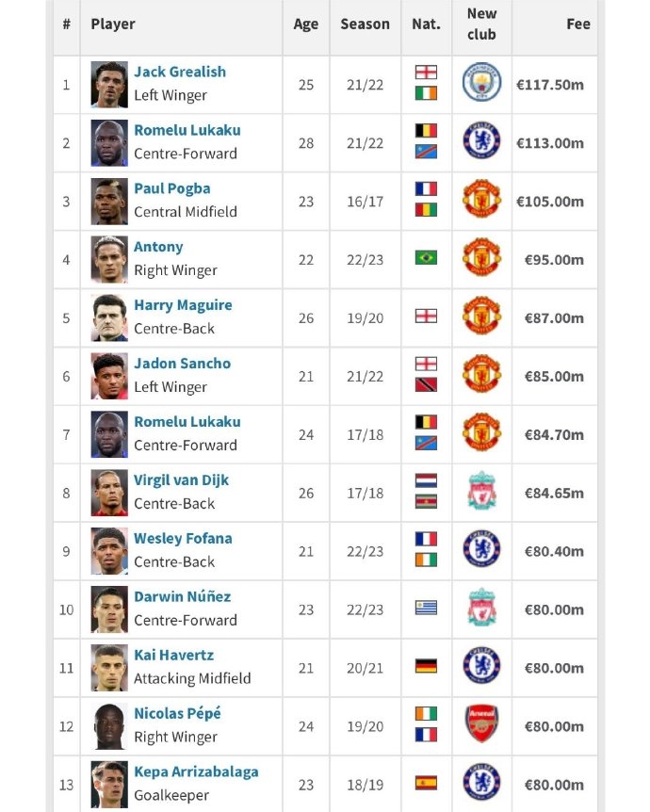
Task: Click Germany flag in Kai Havertz row
Action: click(426, 666)
